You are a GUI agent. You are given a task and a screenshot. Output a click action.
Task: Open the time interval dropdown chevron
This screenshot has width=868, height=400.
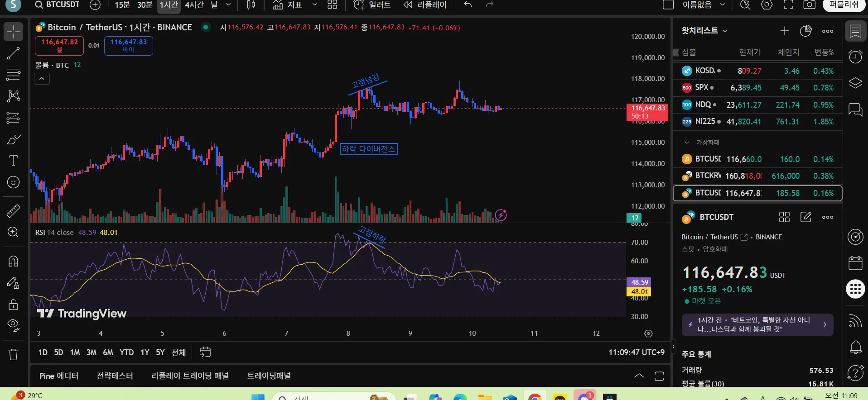228,5
